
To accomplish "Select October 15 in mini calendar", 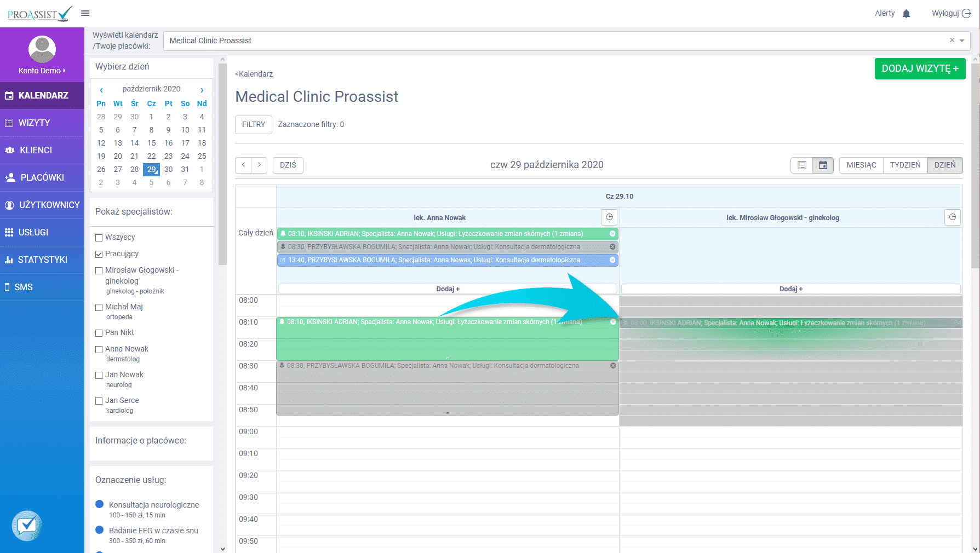I will (152, 143).
